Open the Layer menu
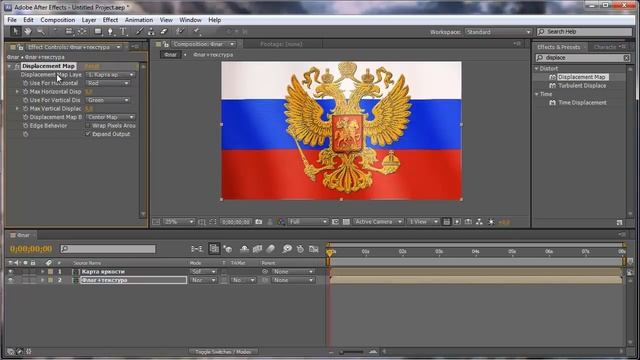Screen dimensions: 640x360 [89, 20]
